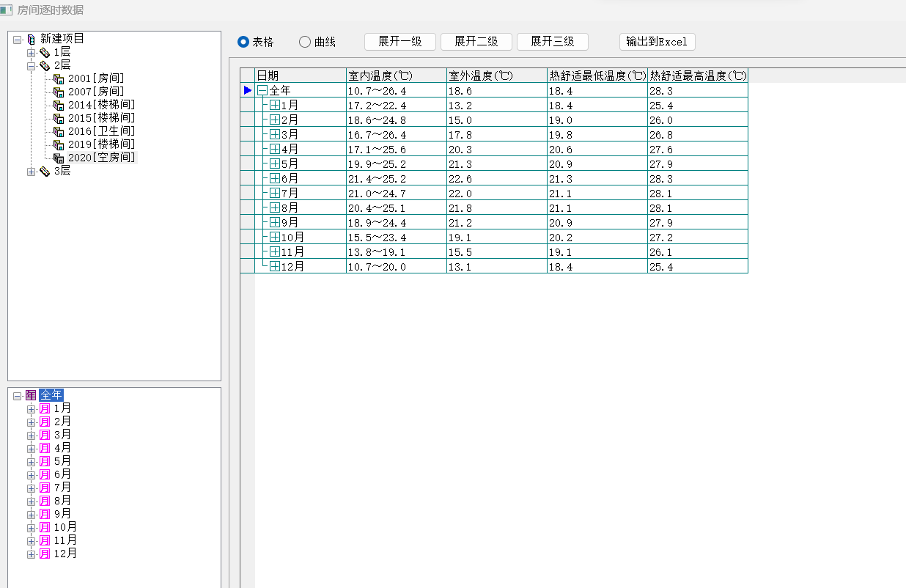Click the pink month icon beside 12月
Screen dimensions: 906x588
pyautogui.click(x=44, y=554)
